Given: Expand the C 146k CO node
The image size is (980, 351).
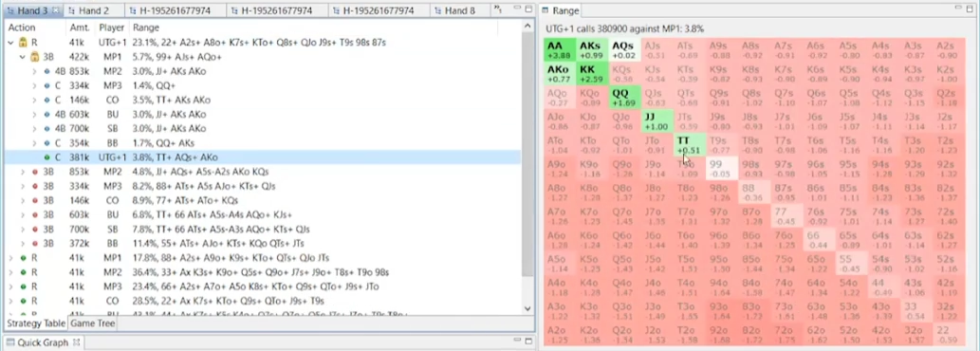Looking at the screenshot, I should (35, 100).
